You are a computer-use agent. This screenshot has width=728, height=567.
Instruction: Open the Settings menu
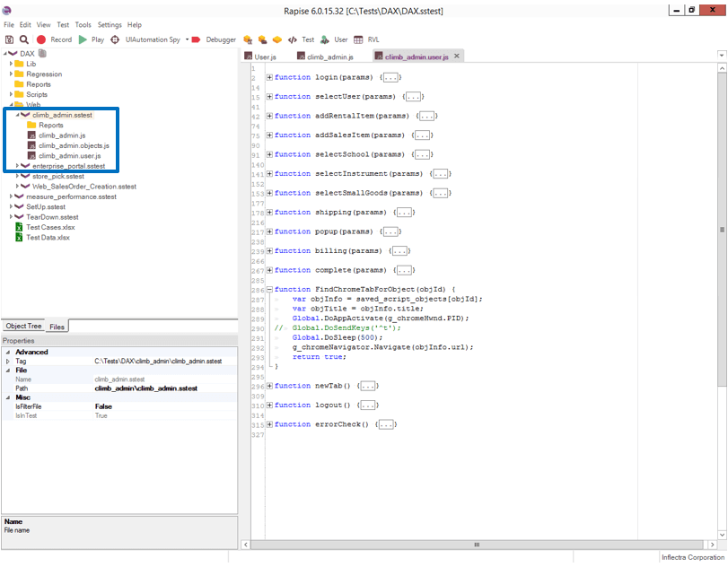point(110,25)
